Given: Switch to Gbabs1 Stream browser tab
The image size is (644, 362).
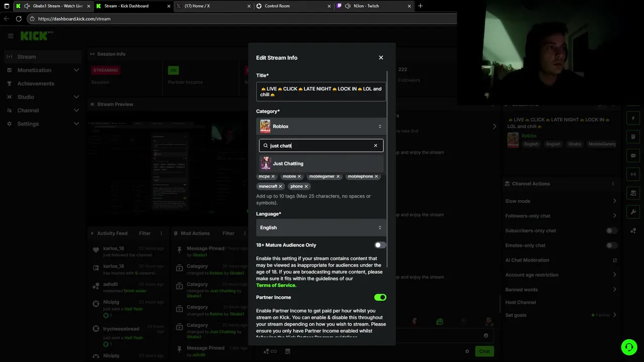Looking at the screenshot, I should [x=52, y=6].
